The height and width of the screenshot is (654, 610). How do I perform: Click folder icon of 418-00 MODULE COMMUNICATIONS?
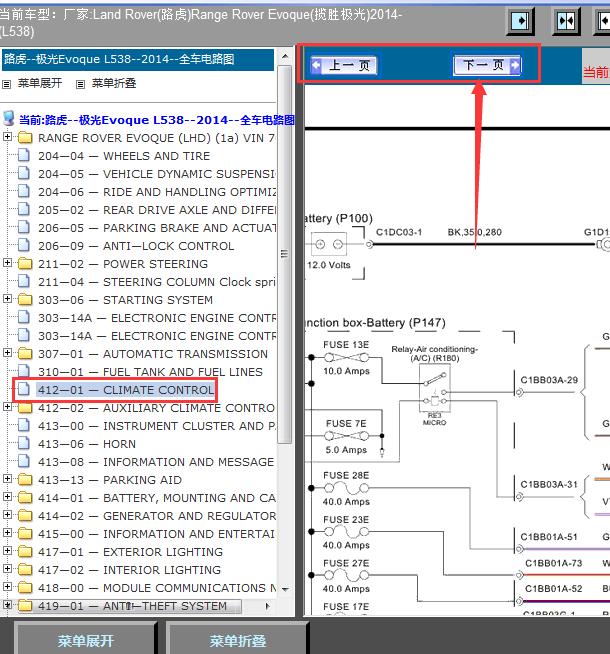pos(25,587)
